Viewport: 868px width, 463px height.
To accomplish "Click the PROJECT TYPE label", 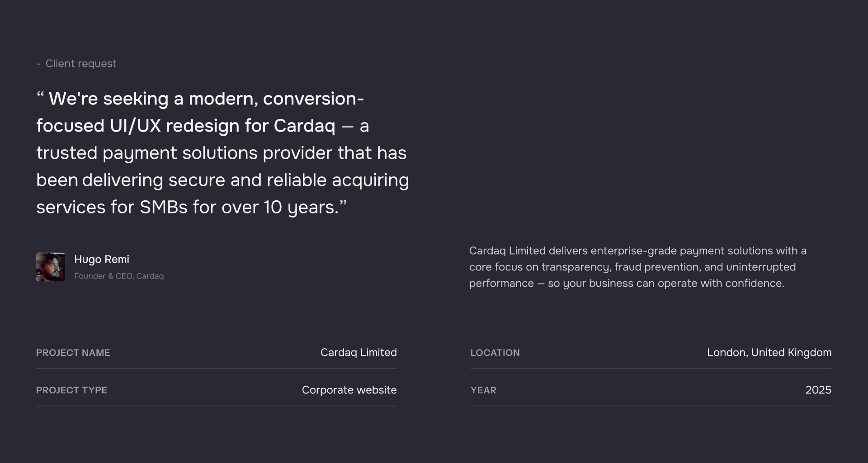I will [x=71, y=390].
